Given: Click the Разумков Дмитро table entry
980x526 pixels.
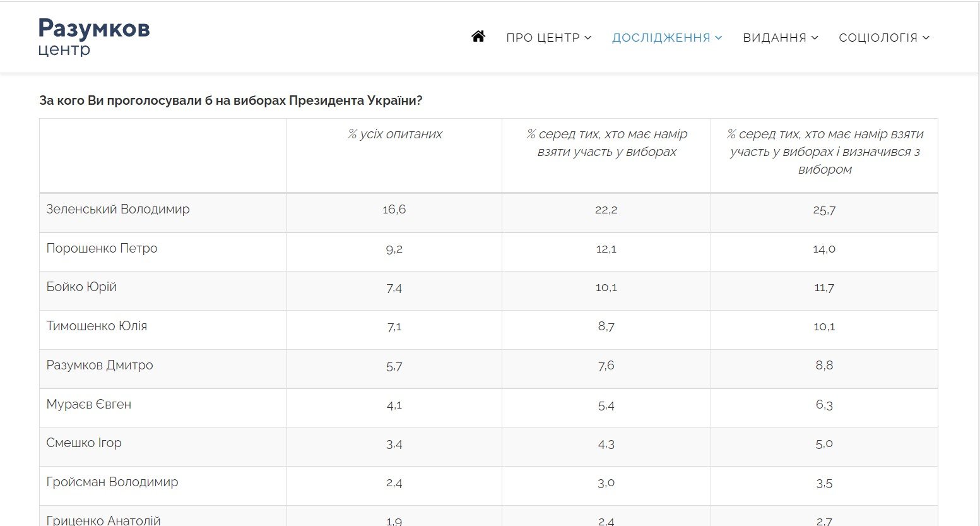Looking at the screenshot, I should pyautogui.click(x=100, y=366).
